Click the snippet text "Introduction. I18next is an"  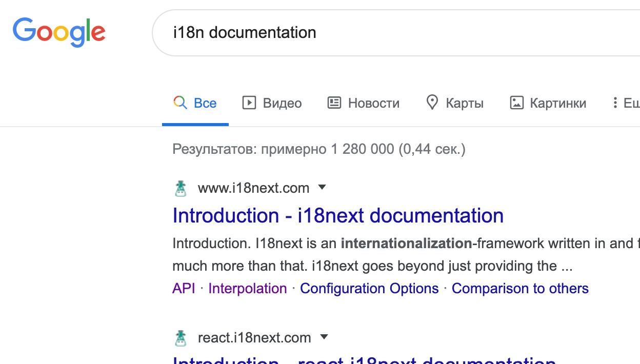tap(255, 243)
